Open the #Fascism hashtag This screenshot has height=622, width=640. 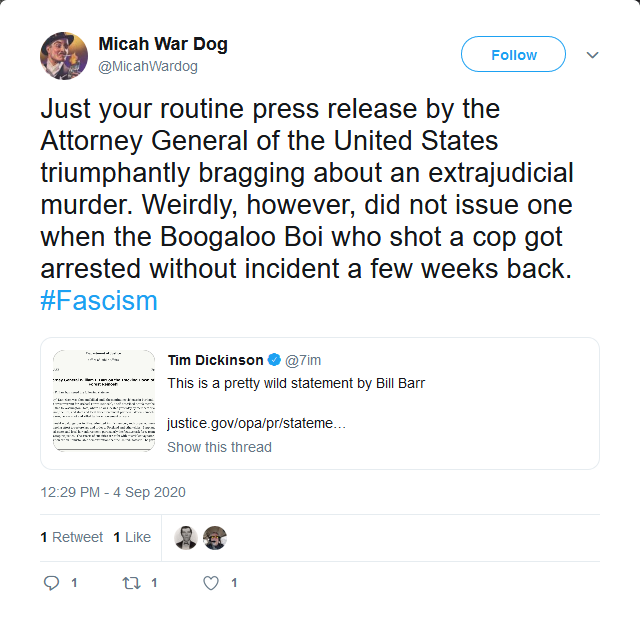click(99, 301)
